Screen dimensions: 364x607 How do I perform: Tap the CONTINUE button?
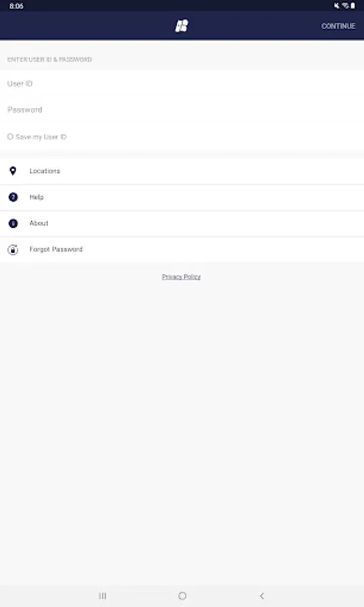pos(338,26)
